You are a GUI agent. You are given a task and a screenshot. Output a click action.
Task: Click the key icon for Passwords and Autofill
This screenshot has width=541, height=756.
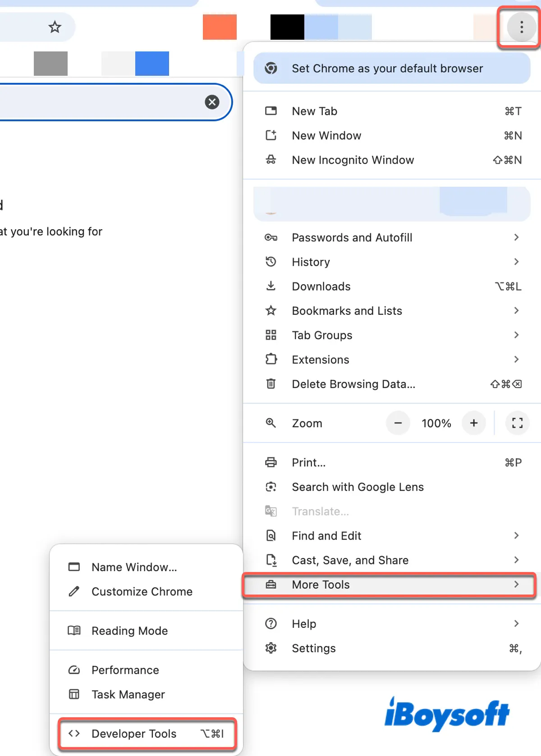coord(271,237)
